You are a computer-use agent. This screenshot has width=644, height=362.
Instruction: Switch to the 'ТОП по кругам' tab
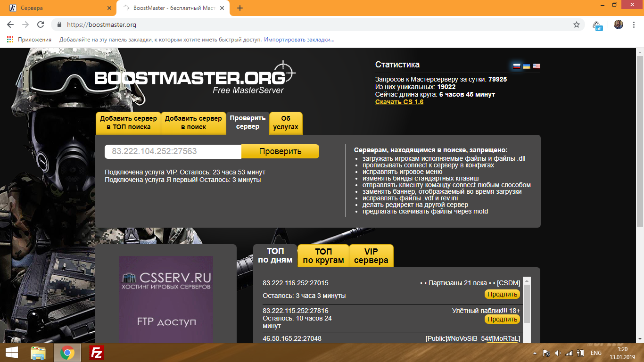point(323,256)
